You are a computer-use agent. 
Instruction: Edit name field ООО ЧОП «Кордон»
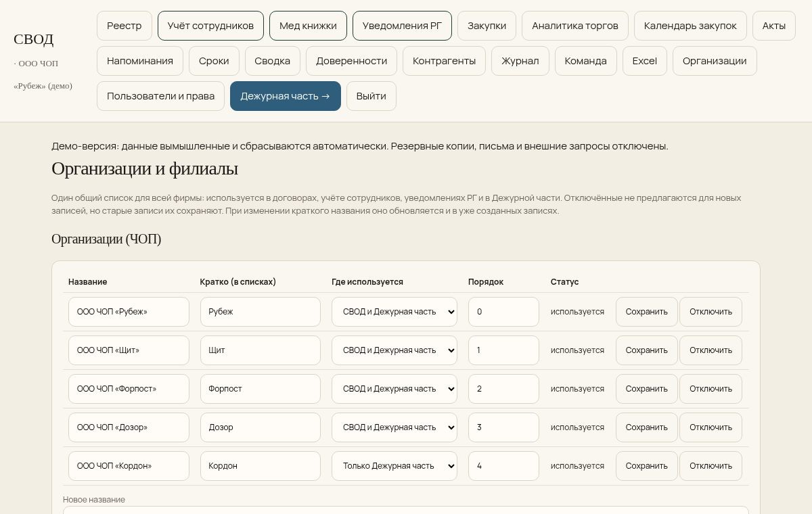[129, 466]
